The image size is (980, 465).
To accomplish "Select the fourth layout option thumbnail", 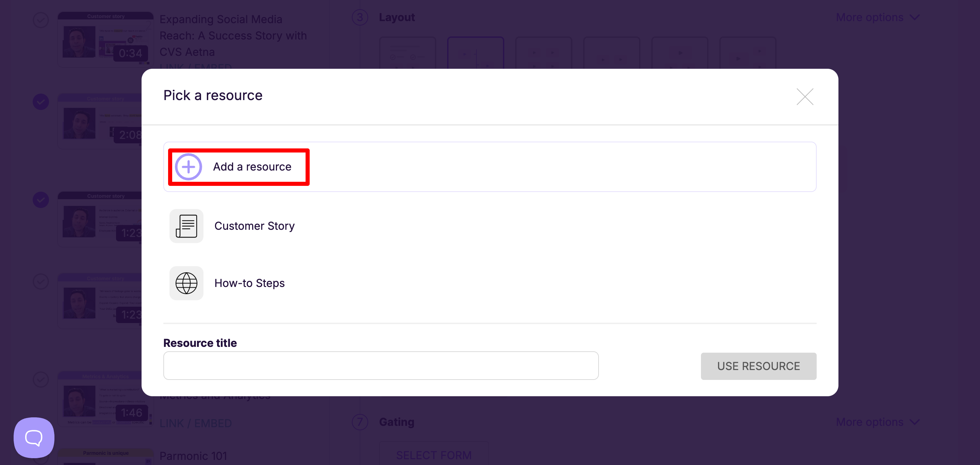I will [612, 53].
